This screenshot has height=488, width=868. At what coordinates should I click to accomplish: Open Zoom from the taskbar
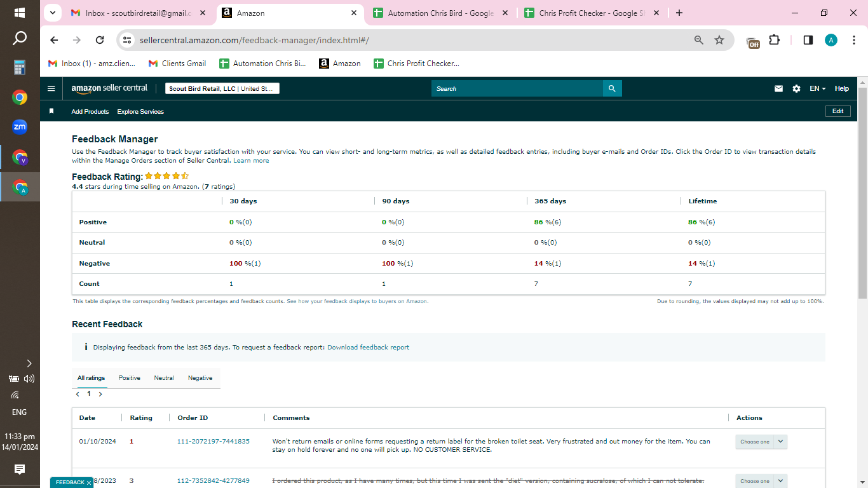click(20, 127)
